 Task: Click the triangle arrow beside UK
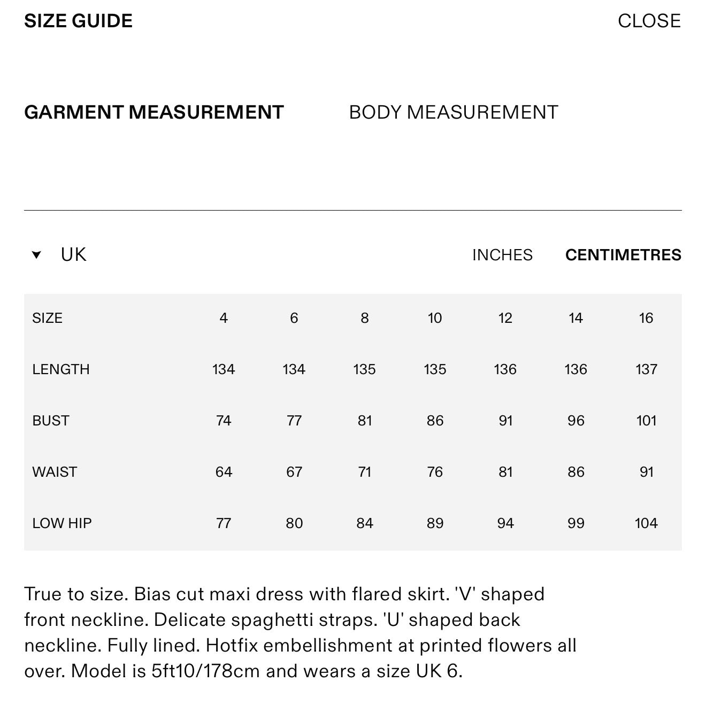[x=36, y=255]
